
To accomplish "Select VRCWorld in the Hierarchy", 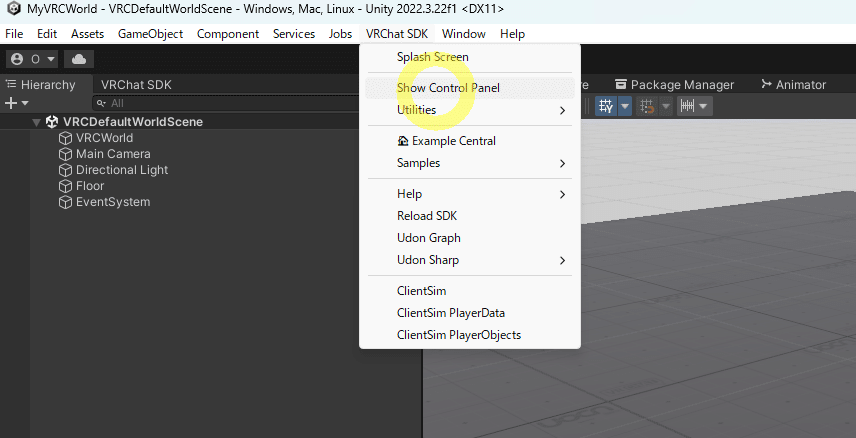I will point(104,138).
